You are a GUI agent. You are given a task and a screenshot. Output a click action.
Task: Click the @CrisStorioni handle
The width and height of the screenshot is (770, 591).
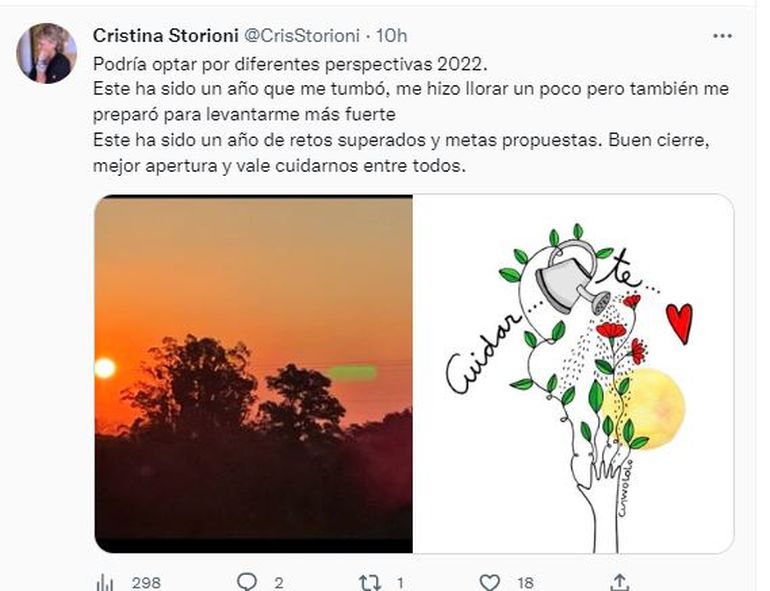coord(302,36)
